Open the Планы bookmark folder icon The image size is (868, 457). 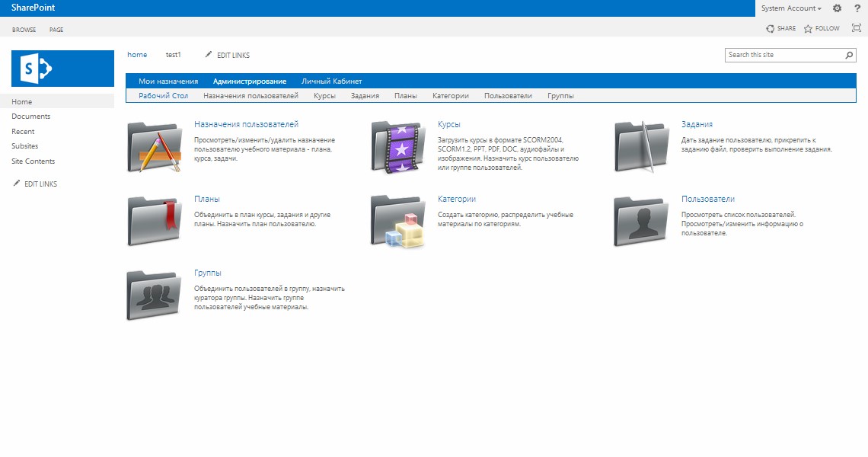(x=155, y=221)
